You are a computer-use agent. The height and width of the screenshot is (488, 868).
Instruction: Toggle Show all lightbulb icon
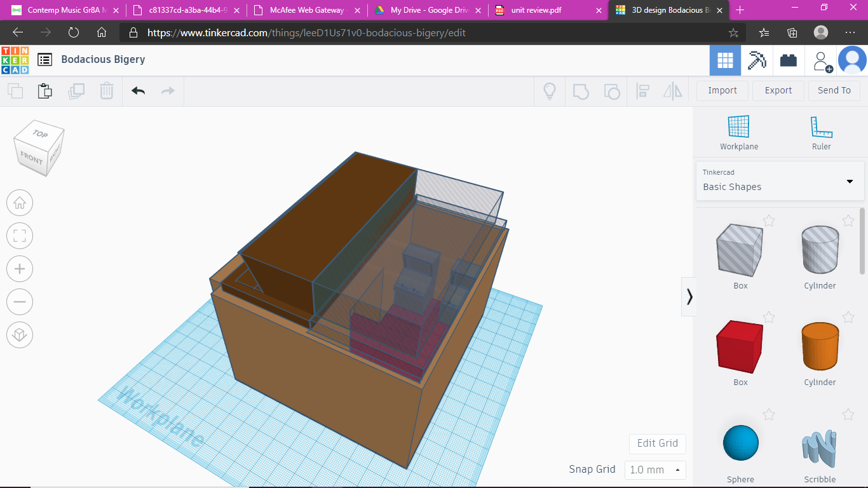pos(550,91)
